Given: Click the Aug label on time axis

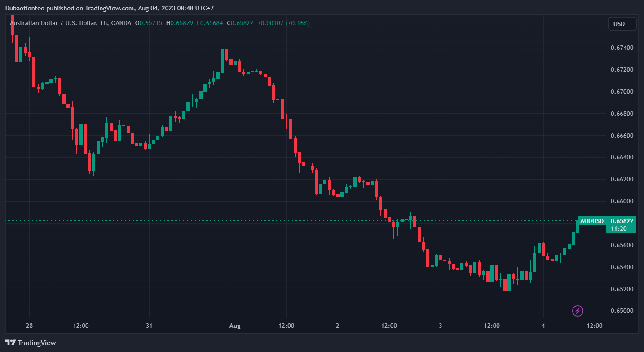Looking at the screenshot, I should pos(235,326).
